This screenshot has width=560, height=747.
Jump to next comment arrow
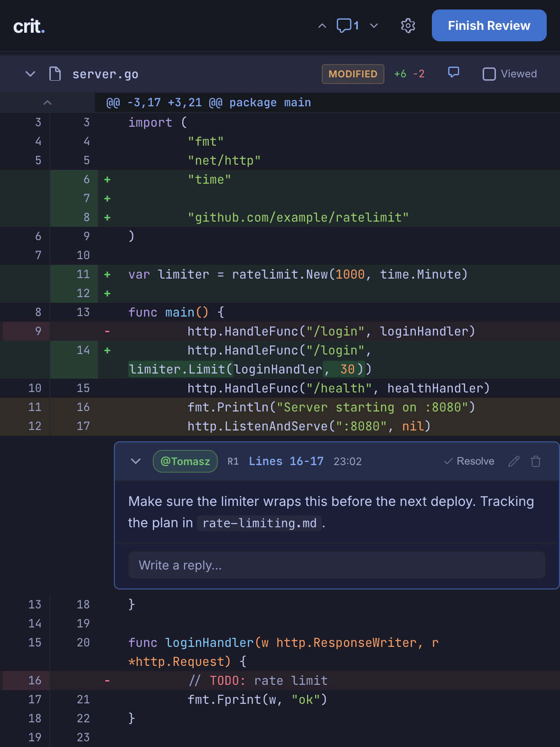pos(374,26)
